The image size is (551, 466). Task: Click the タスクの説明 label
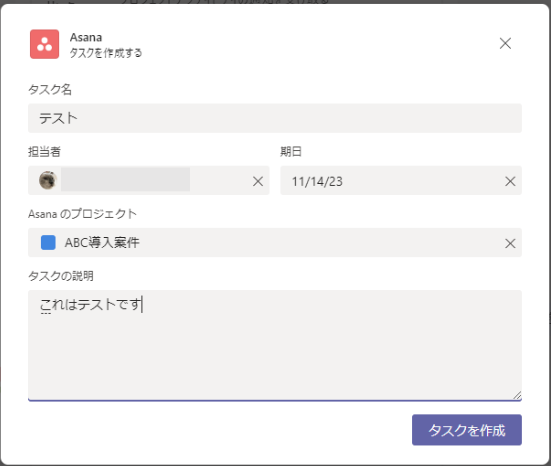[x=61, y=276]
